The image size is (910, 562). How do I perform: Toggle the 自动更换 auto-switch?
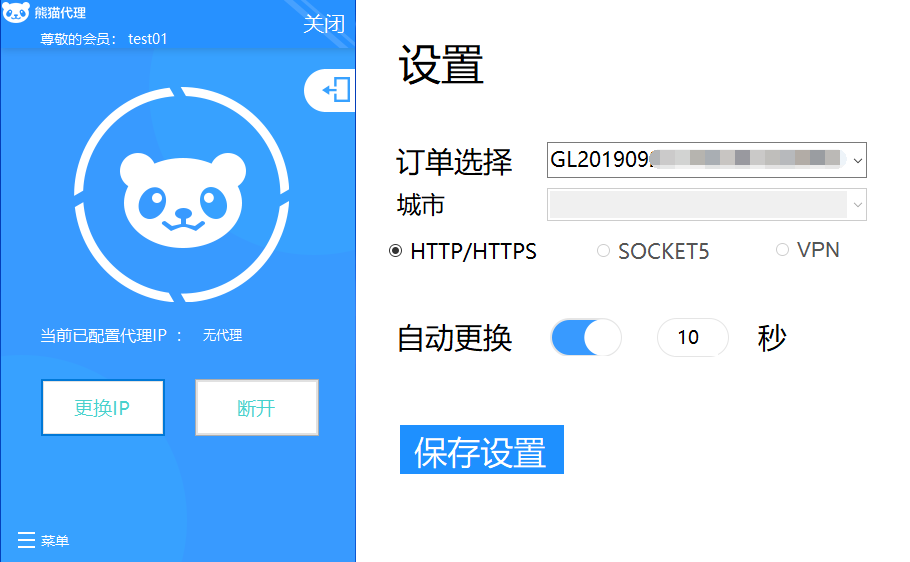pos(586,337)
